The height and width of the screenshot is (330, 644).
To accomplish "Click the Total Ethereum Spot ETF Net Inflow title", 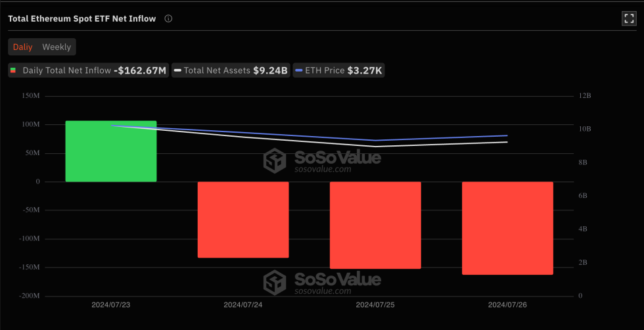I will tap(82, 18).
